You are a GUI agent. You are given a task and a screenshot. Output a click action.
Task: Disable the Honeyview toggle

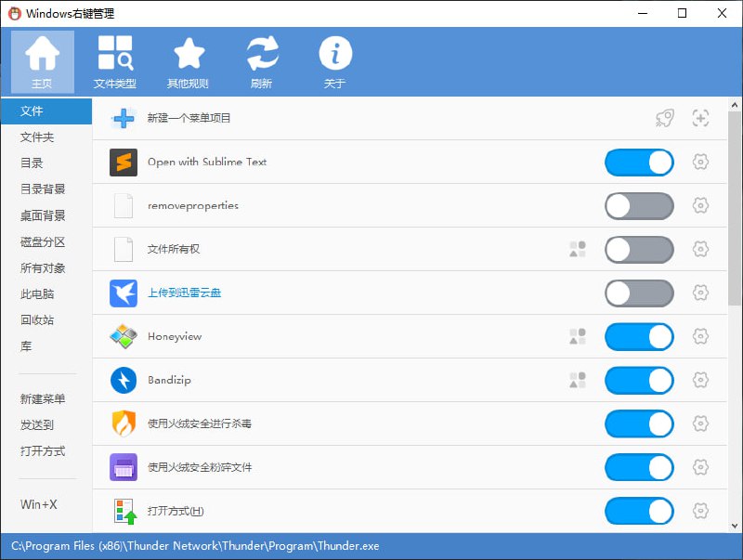639,337
